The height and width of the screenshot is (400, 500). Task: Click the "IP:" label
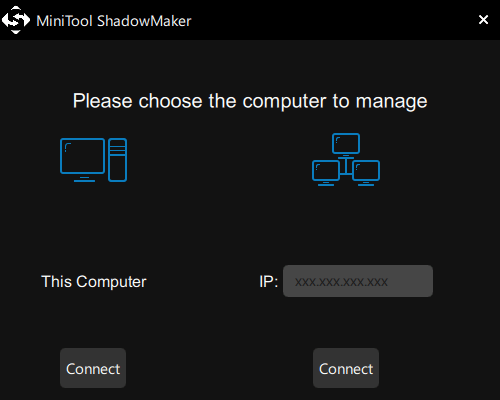(269, 282)
